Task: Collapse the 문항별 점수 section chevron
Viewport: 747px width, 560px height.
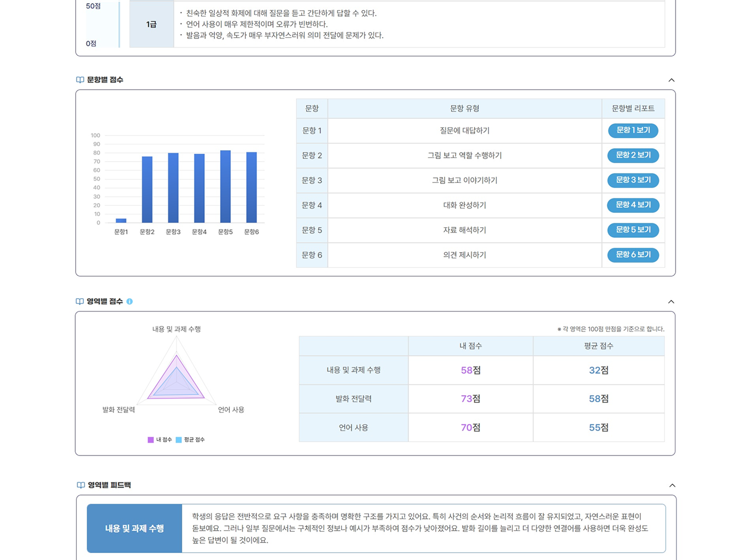Action: tap(671, 80)
